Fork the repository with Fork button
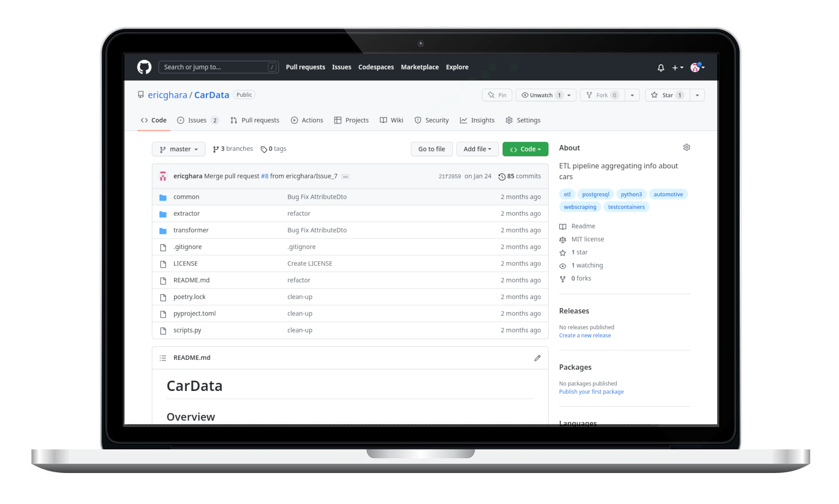839x504 pixels. pos(603,95)
